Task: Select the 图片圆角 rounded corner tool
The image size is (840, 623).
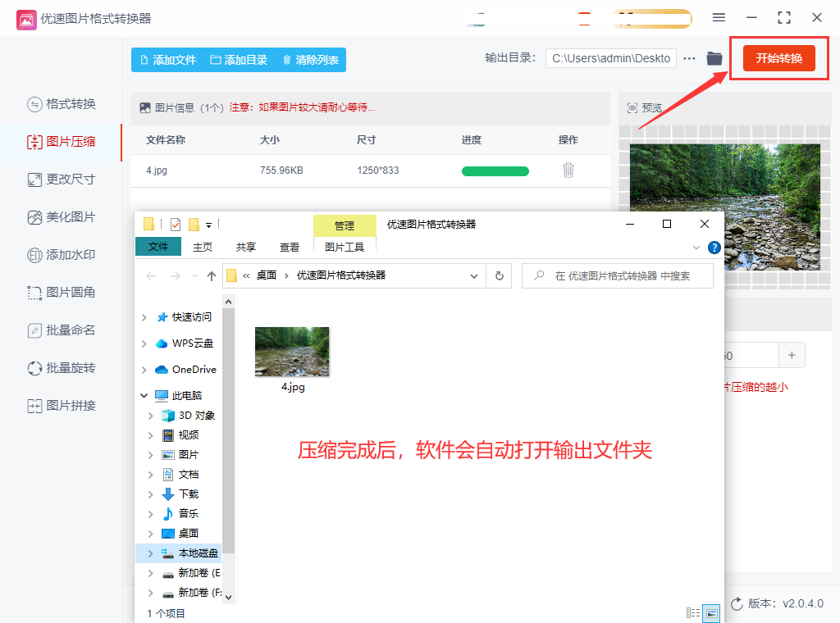Action: pyautogui.click(x=62, y=292)
